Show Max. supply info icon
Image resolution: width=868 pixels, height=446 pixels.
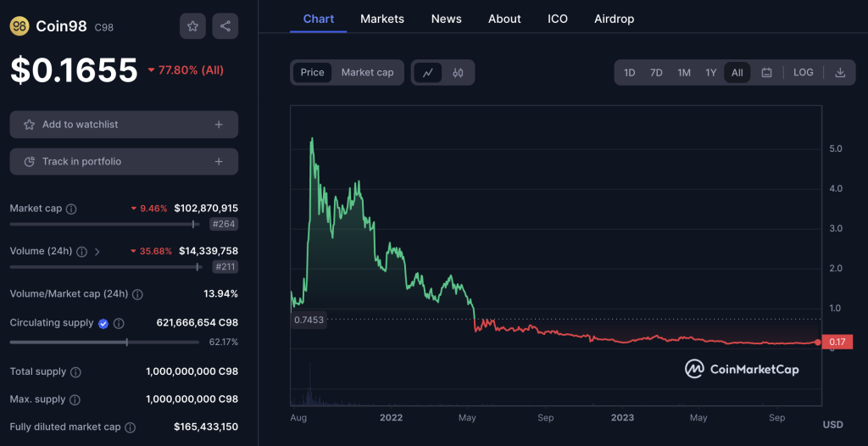[75, 399]
